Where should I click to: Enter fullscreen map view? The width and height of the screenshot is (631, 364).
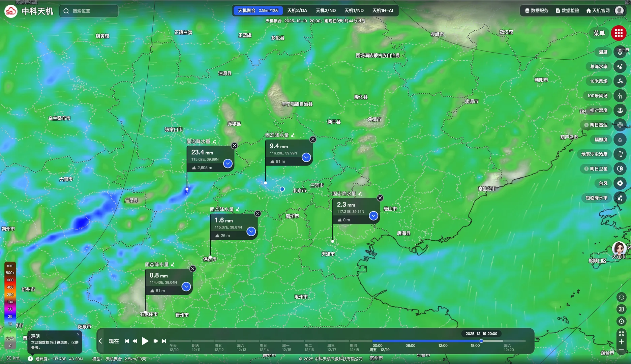click(x=621, y=334)
